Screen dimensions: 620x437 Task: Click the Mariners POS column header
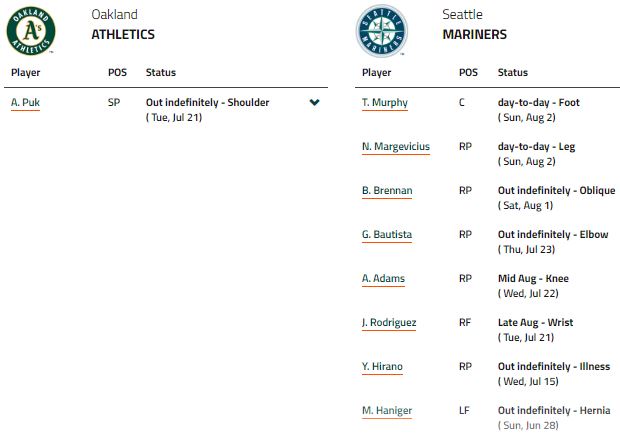click(x=468, y=73)
